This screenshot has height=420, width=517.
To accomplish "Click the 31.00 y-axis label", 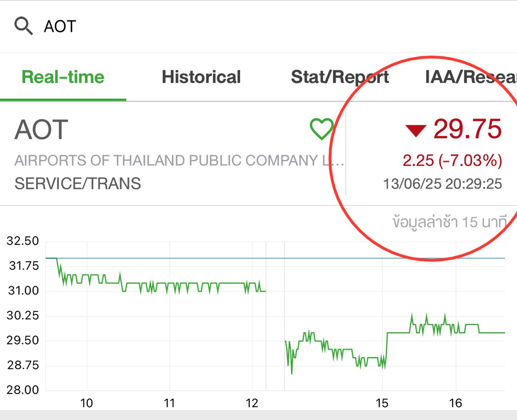I will click(23, 291).
